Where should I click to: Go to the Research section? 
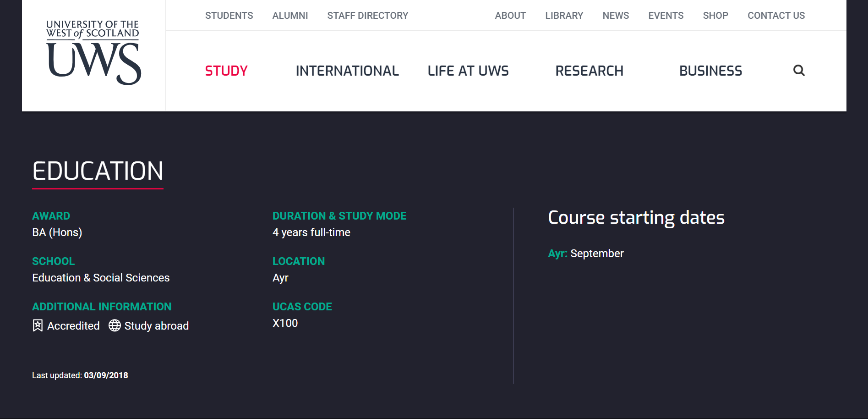tap(589, 71)
